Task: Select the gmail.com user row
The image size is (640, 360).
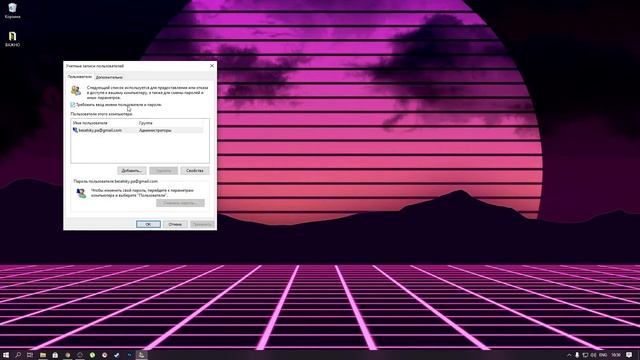Action: click(137, 130)
